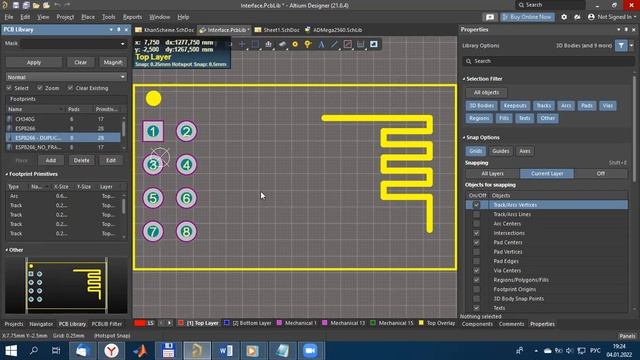Click the Save icon in title bar

16,5
